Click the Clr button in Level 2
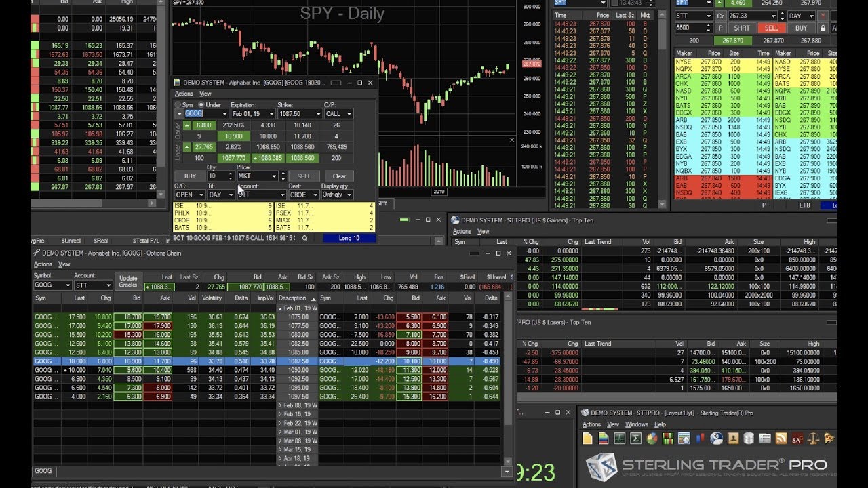 720,16
